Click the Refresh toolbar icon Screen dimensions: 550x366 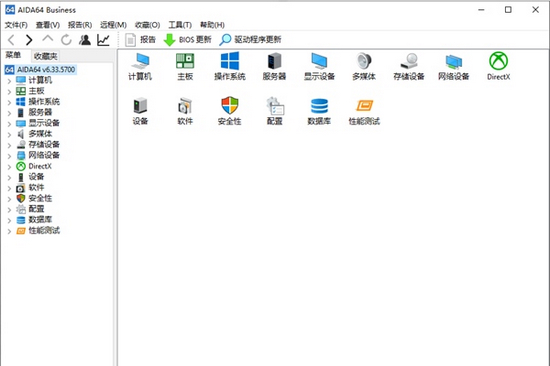66,40
